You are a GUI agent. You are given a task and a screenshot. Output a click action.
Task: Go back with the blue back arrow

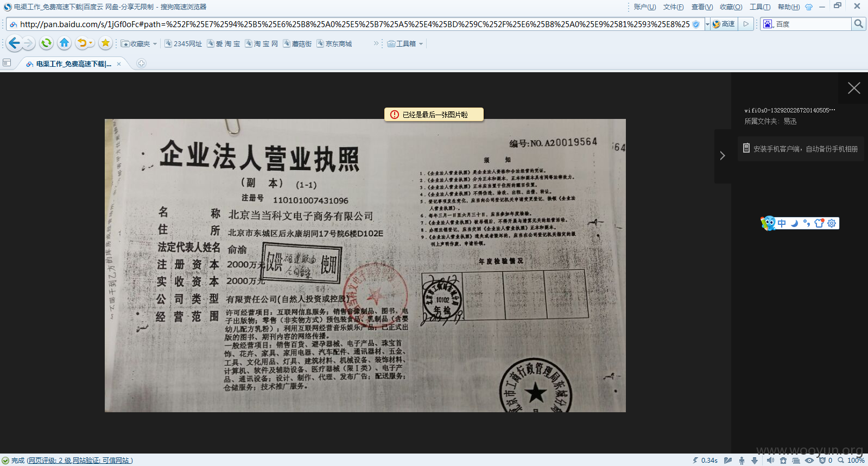15,43
